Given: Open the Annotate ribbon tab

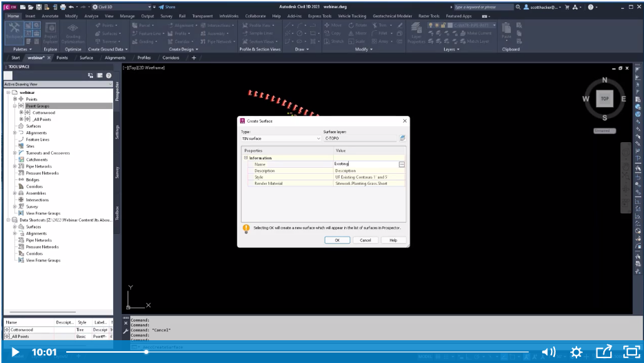Looking at the screenshot, I should [50, 16].
